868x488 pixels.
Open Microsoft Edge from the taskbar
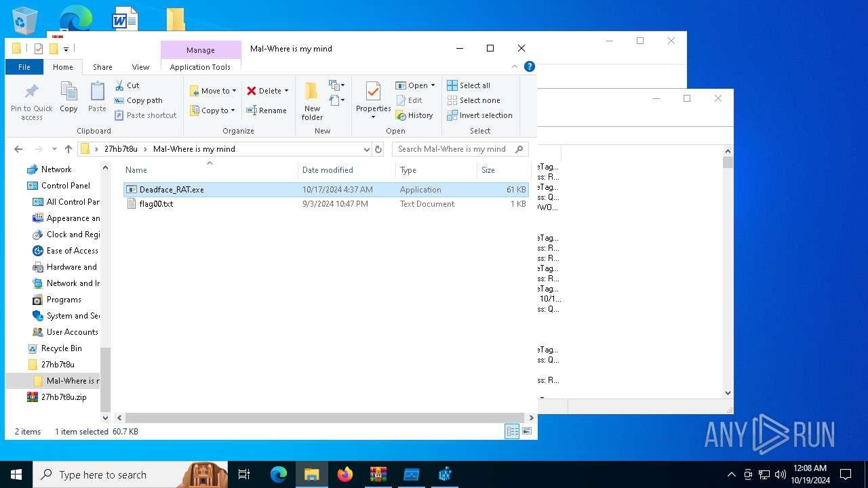tap(279, 474)
